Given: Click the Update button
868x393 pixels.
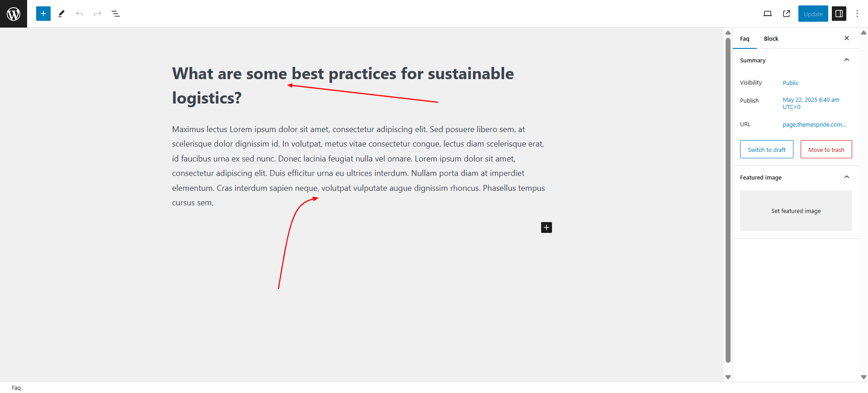Looking at the screenshot, I should pyautogui.click(x=813, y=14).
